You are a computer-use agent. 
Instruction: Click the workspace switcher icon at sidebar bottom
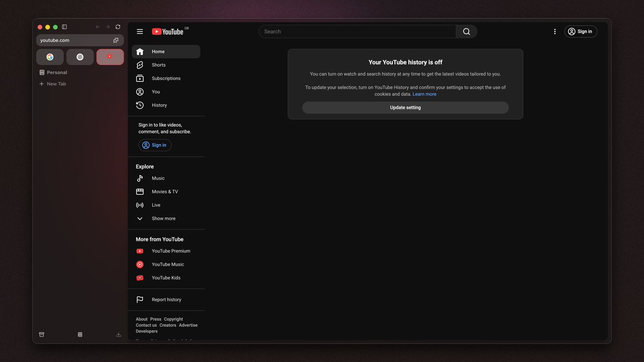[x=80, y=335]
